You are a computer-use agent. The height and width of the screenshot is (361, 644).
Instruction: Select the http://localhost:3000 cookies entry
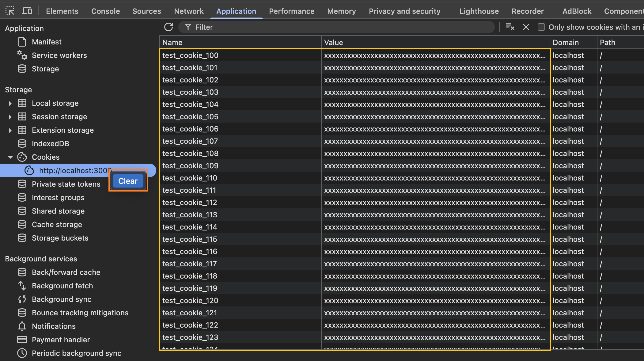78,170
